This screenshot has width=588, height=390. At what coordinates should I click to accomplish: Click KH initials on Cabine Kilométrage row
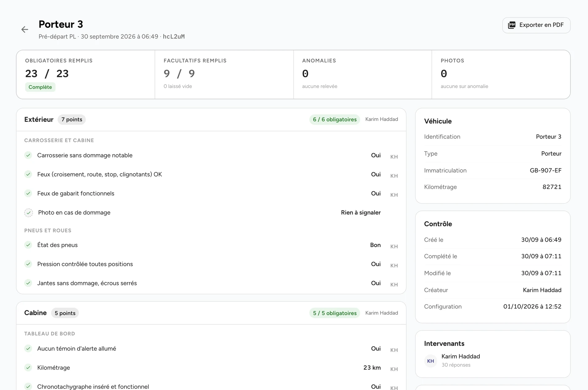(394, 369)
